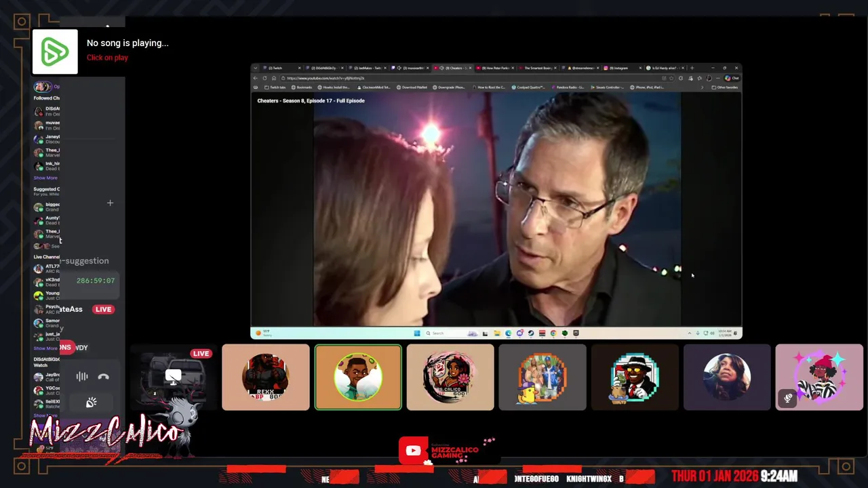Viewport: 868px width, 488px height.
Task: Open the JayBro channel row
Action: pyautogui.click(x=47, y=377)
